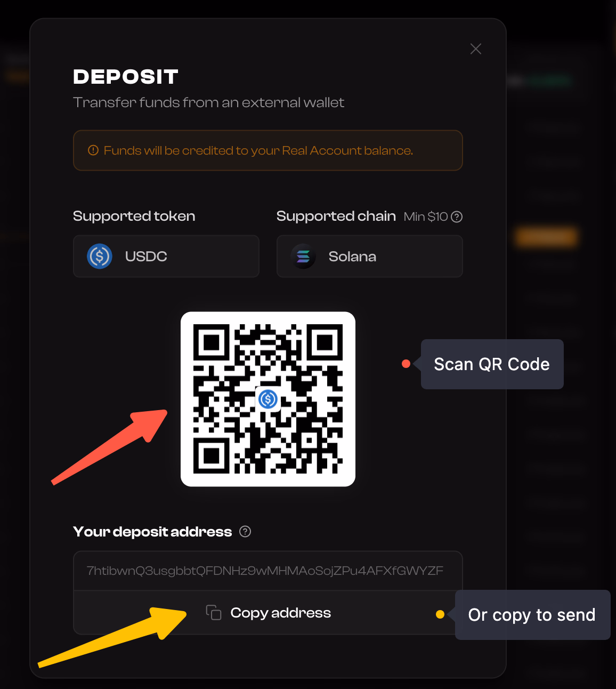Click the Or copy to send tooltip
Image resolution: width=616 pixels, height=689 pixels.
[532, 615]
